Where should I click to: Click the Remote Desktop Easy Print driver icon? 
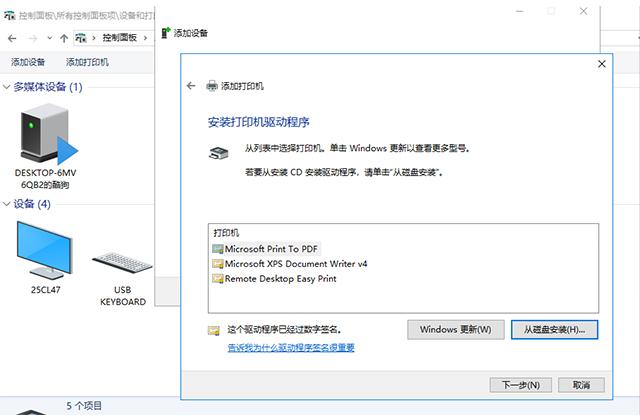coord(218,279)
